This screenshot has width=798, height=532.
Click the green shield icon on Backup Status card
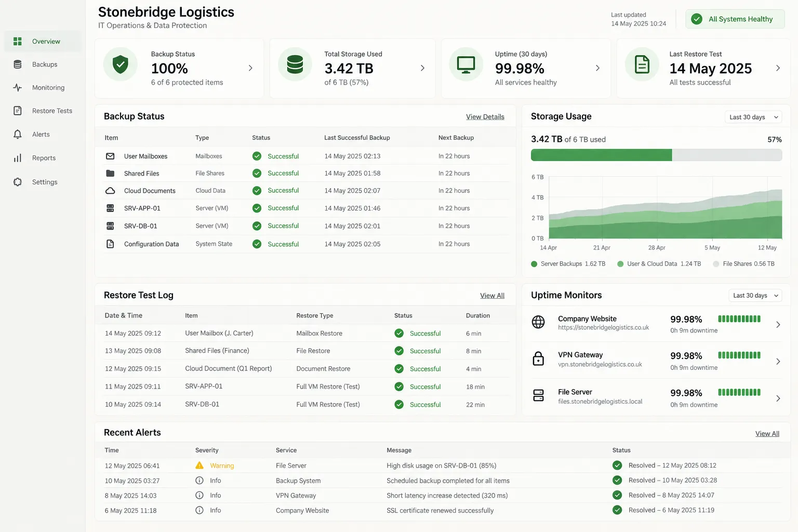121,65
